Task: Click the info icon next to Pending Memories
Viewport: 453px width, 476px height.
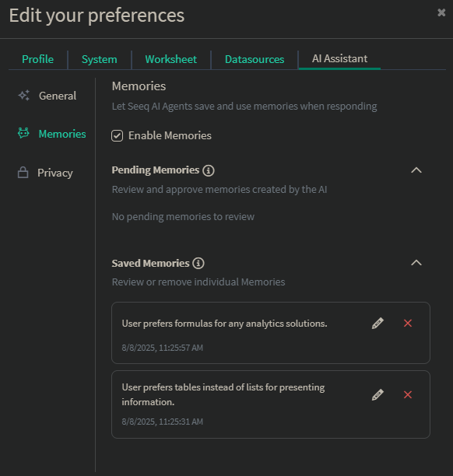Action: point(209,170)
